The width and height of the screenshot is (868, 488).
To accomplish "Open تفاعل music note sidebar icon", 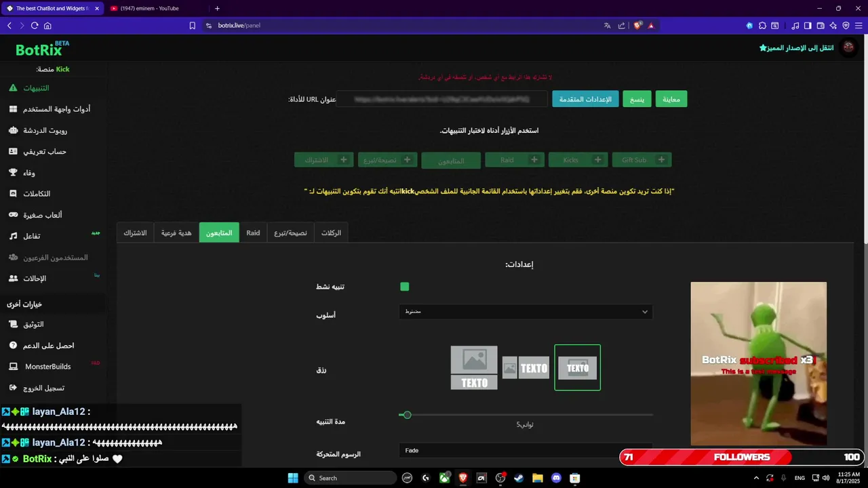I will (x=13, y=236).
